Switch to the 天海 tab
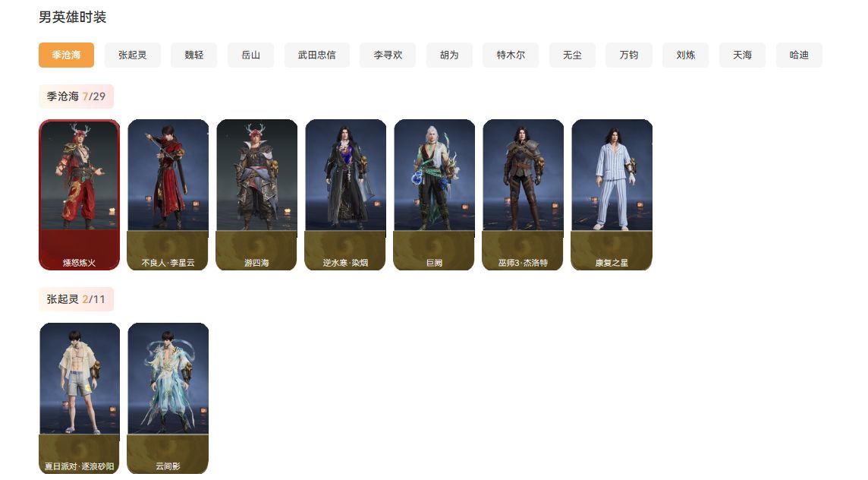Image resolution: width=868 pixels, height=480 pixels. (742, 55)
